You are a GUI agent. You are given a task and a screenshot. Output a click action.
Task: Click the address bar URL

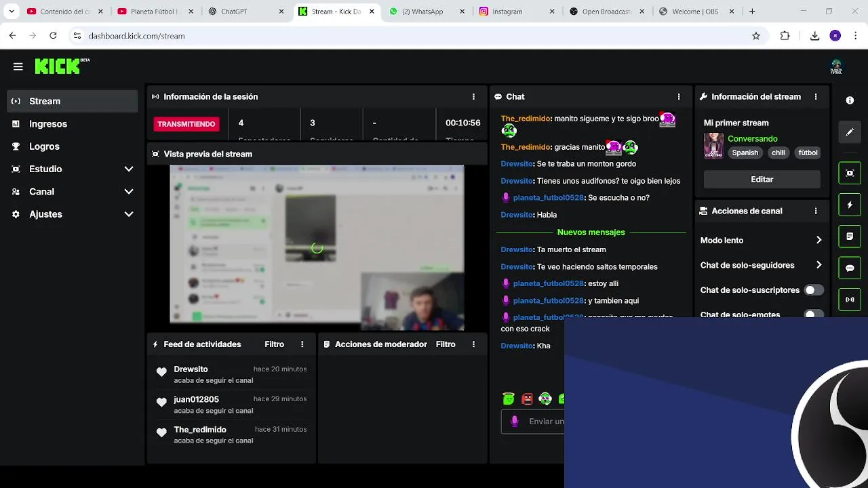pos(136,36)
